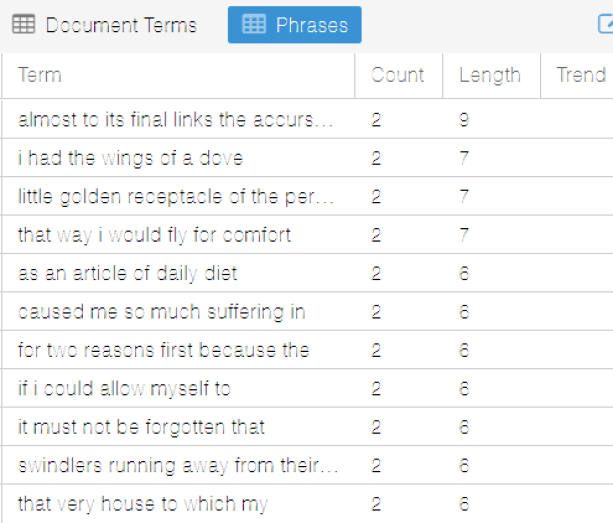This screenshot has height=523, width=613.
Task: Pick 'that way i would fly for comfort'
Action: pyautogui.click(x=154, y=235)
